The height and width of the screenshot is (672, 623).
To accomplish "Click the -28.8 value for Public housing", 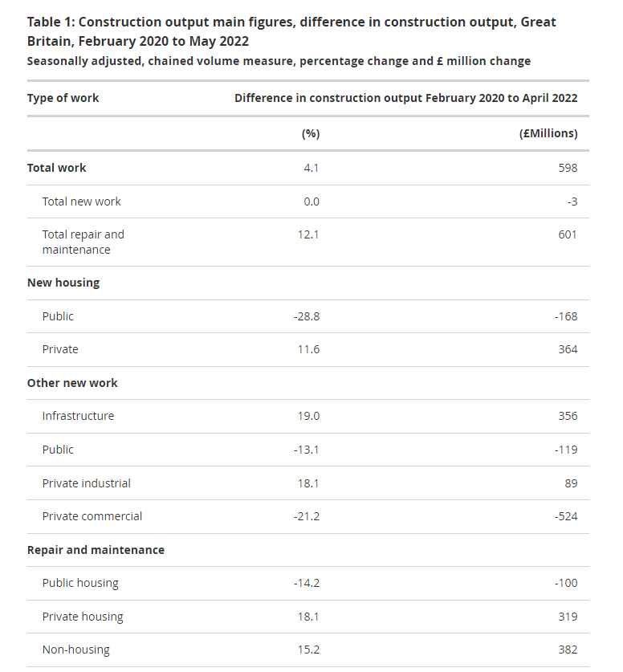I will pyautogui.click(x=307, y=316).
